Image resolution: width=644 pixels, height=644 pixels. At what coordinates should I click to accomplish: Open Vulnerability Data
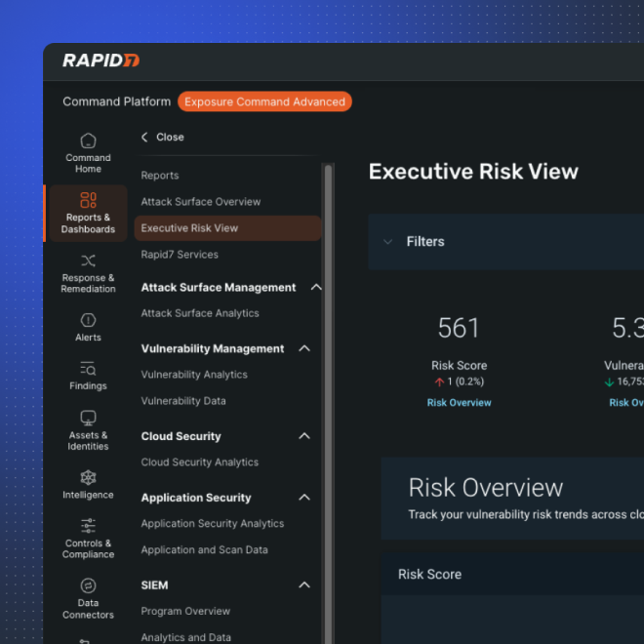(x=183, y=401)
